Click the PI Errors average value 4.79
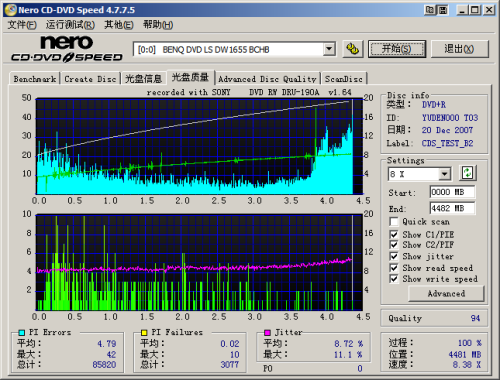 (107, 344)
